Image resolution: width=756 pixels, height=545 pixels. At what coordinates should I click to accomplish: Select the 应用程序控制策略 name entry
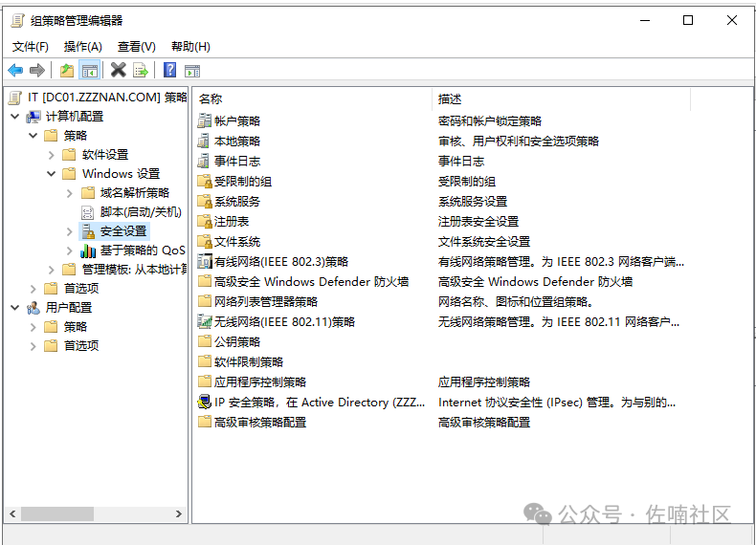coord(260,382)
